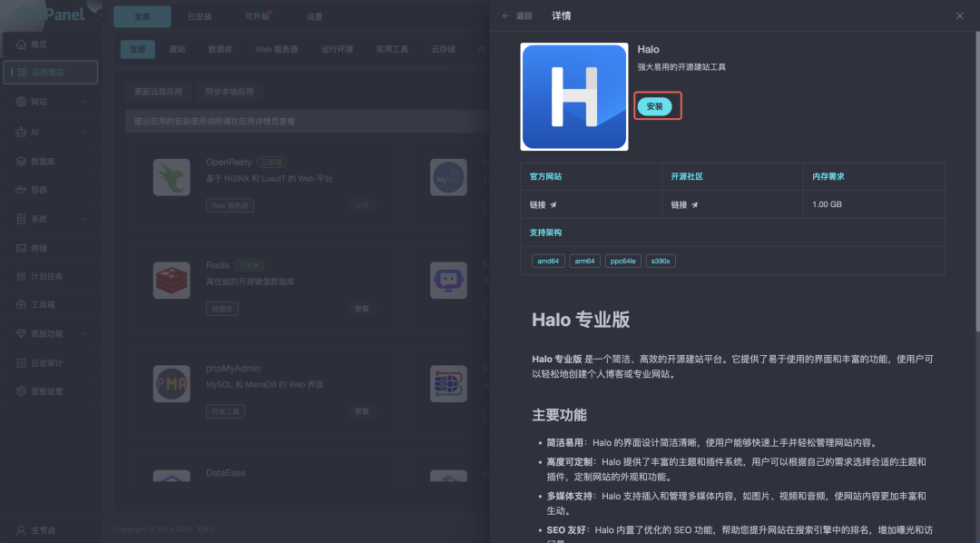Filter by 实用工具 category
This screenshot has height=543, width=980.
pos(393,49)
